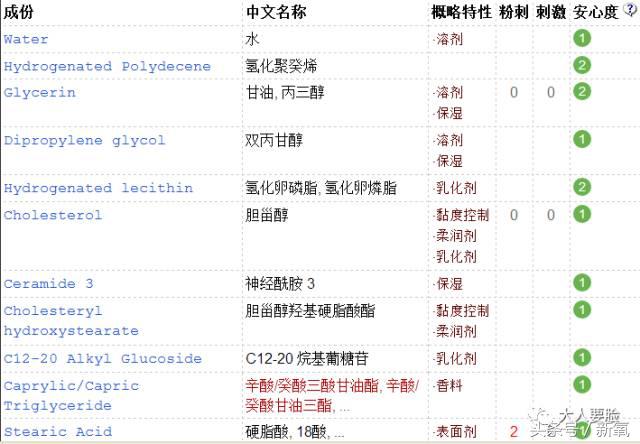
Task: Open the Hydrogenated lecithin link
Action: (98, 188)
